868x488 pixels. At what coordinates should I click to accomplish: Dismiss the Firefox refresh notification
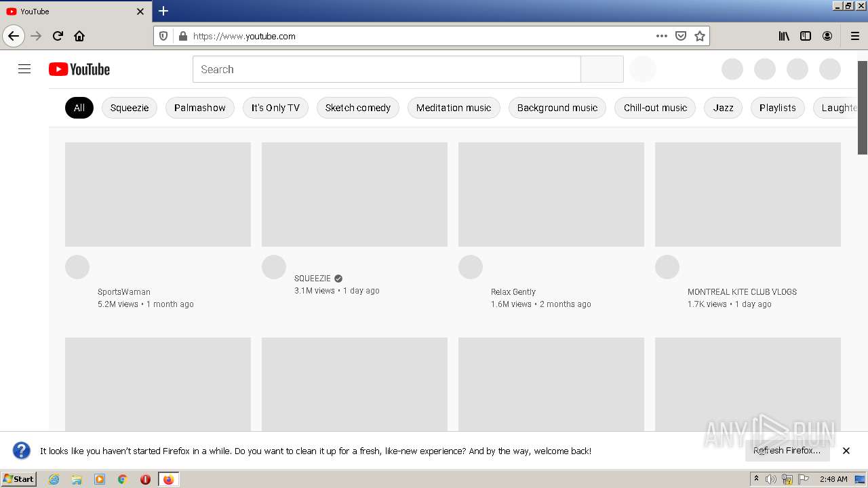point(846,451)
